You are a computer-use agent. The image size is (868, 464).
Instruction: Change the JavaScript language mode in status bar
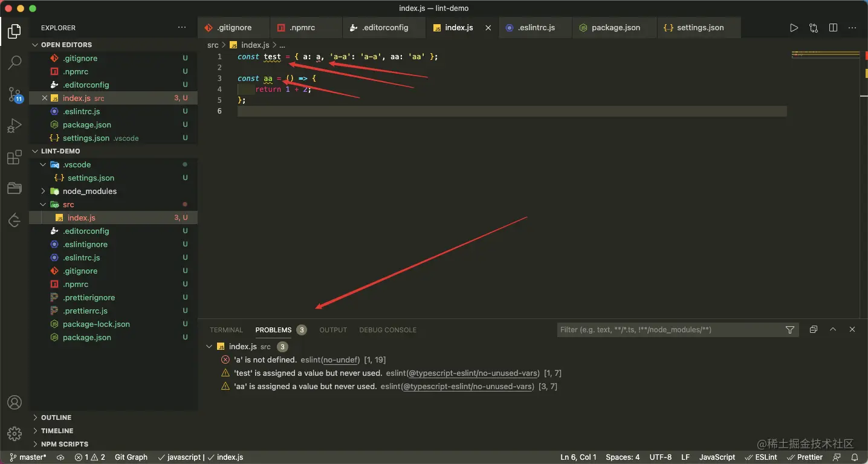point(717,457)
